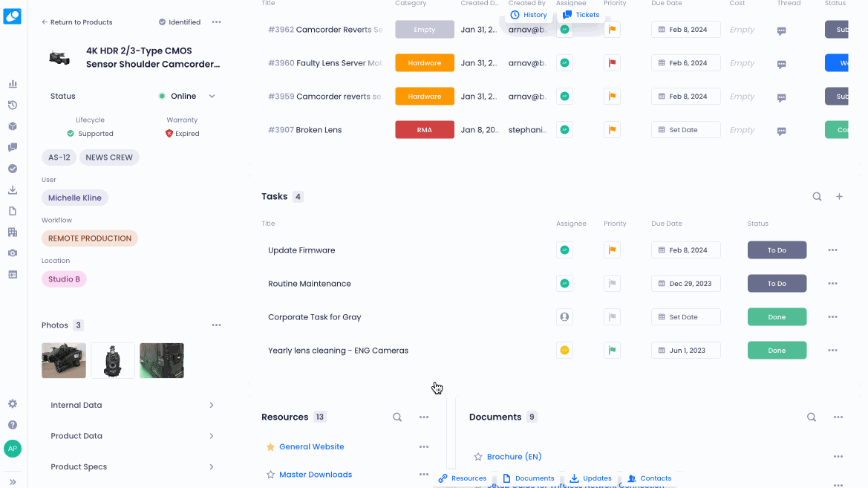This screenshot has width=868, height=488.
Task: Search tasks with magnifier icon
Action: click(x=817, y=197)
